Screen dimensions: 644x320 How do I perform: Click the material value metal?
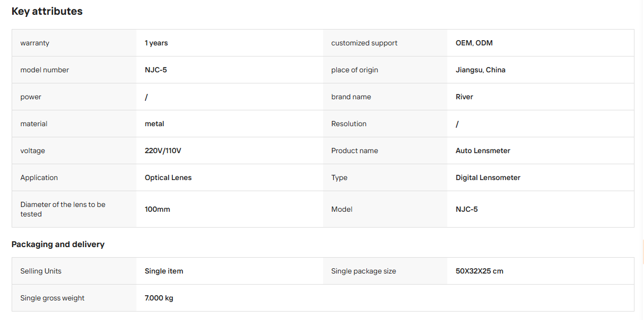[154, 124]
